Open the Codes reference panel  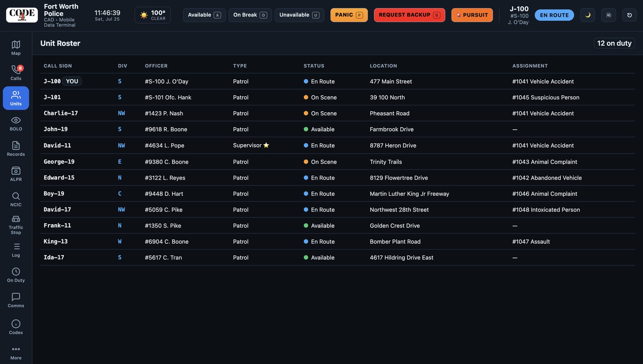coord(16,327)
